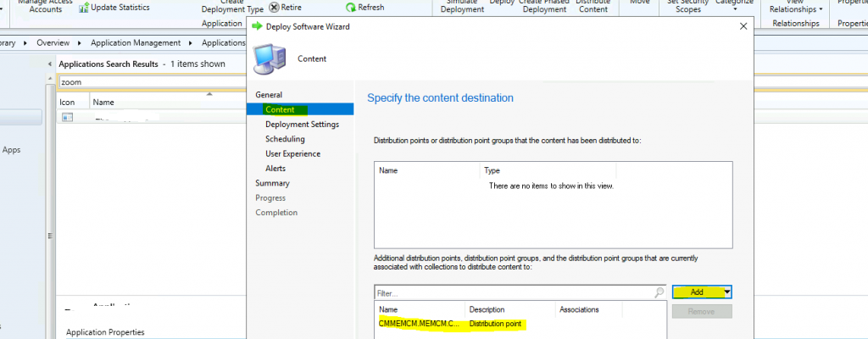Click the magnifier icon in Filter box

pos(659,292)
